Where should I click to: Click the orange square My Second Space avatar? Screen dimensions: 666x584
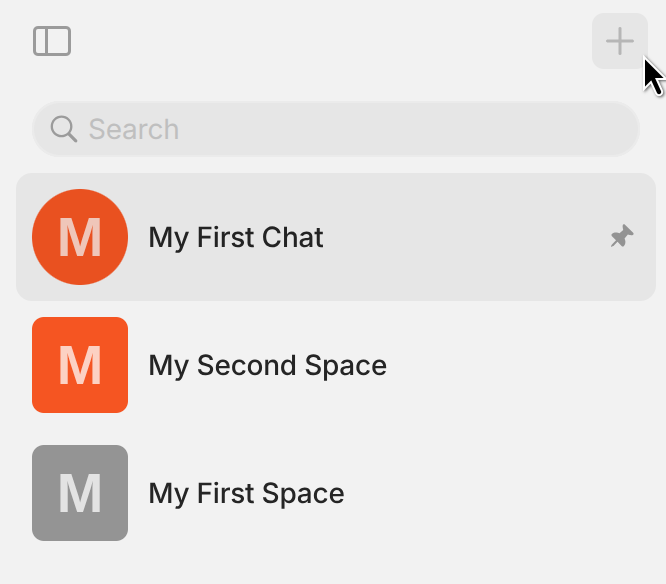click(80, 365)
